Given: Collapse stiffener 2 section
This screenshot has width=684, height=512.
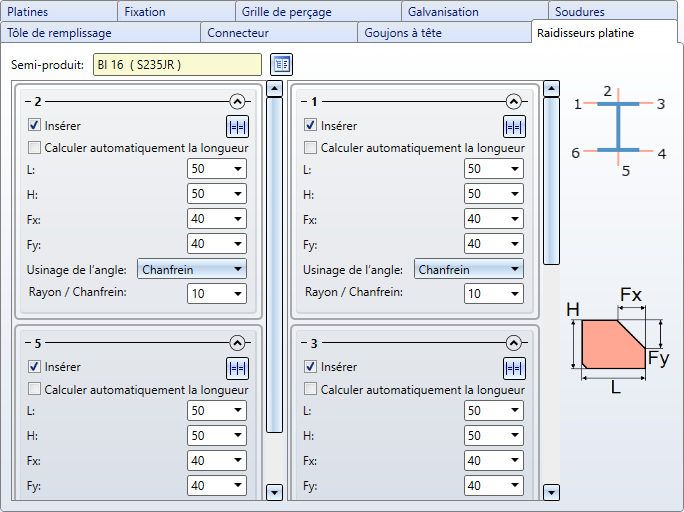Looking at the screenshot, I should pyautogui.click(x=237, y=102).
